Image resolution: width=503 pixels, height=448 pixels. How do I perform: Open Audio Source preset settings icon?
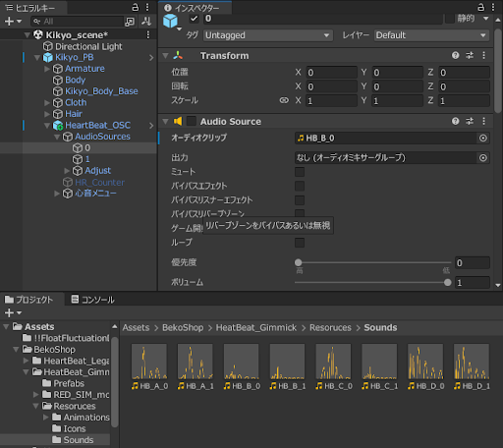pos(470,121)
